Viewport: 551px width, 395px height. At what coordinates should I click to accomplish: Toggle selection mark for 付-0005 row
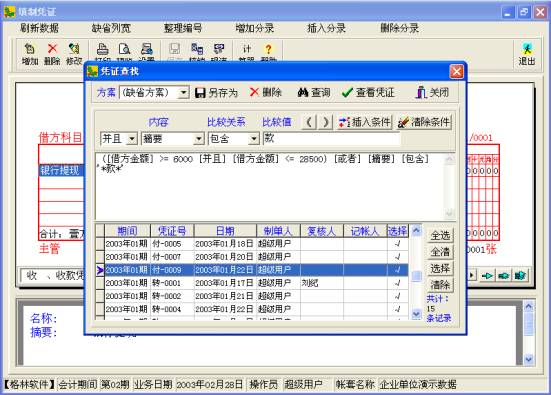(x=397, y=244)
